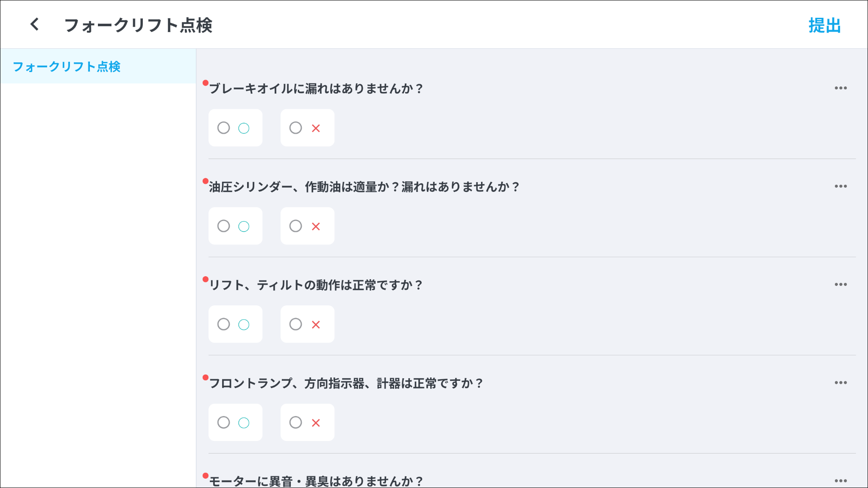Open more options for front lamp question
The image size is (868, 488).
point(840,383)
